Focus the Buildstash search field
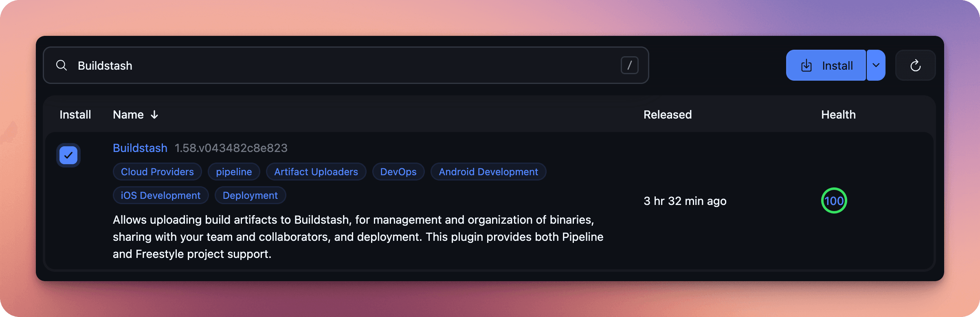 tap(346, 65)
